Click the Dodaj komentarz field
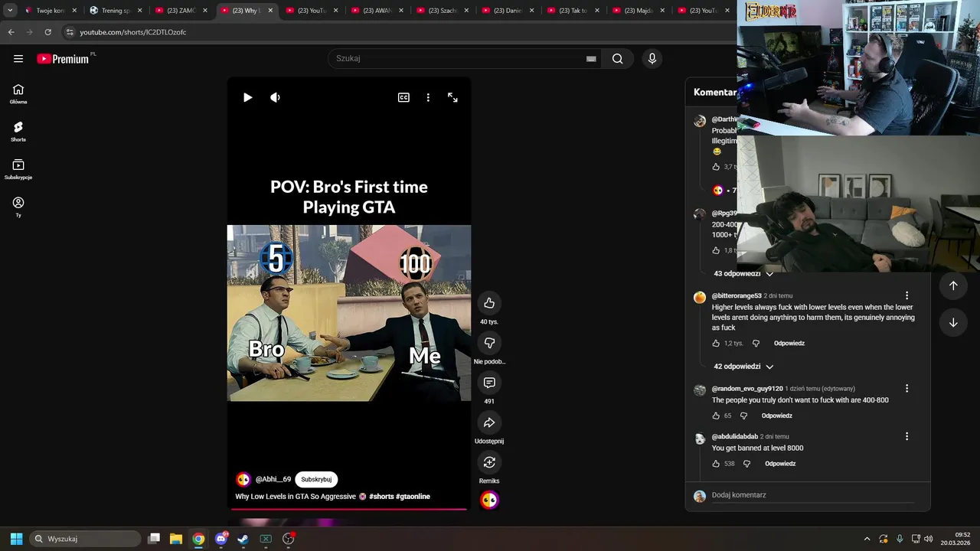 (x=812, y=495)
